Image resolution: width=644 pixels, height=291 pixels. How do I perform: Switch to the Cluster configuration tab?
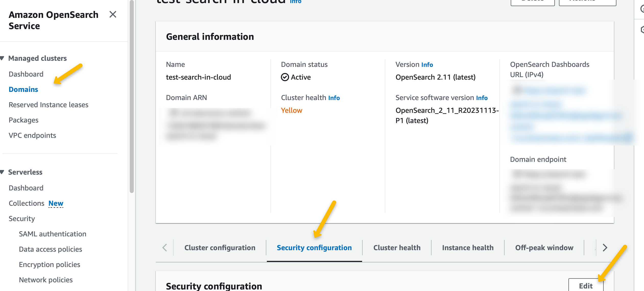(220, 248)
